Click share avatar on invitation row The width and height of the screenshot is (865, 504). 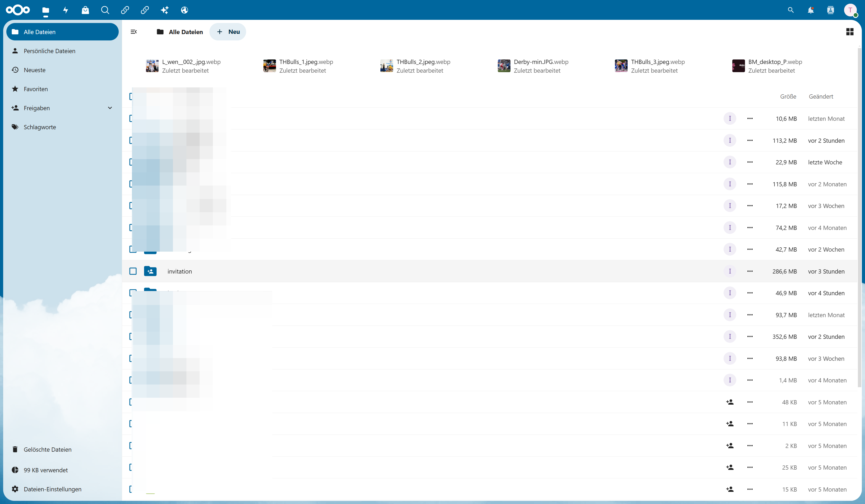tap(730, 271)
